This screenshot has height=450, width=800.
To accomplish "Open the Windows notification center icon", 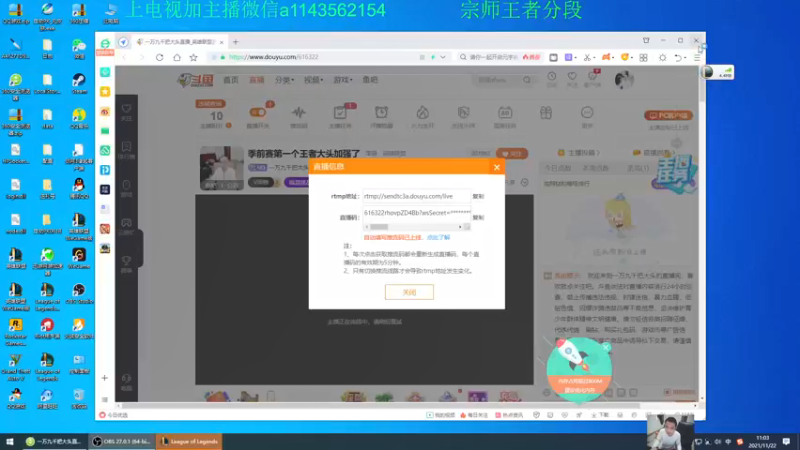I will tap(786, 441).
